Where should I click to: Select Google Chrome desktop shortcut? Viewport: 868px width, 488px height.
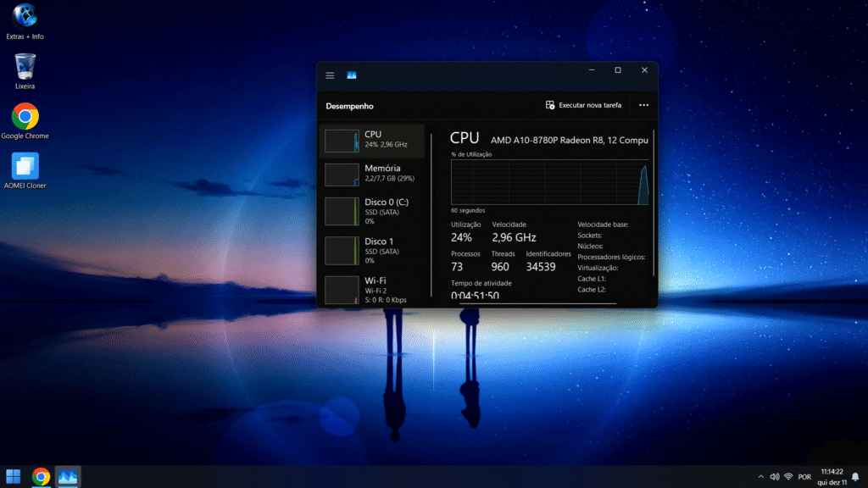[x=25, y=119]
